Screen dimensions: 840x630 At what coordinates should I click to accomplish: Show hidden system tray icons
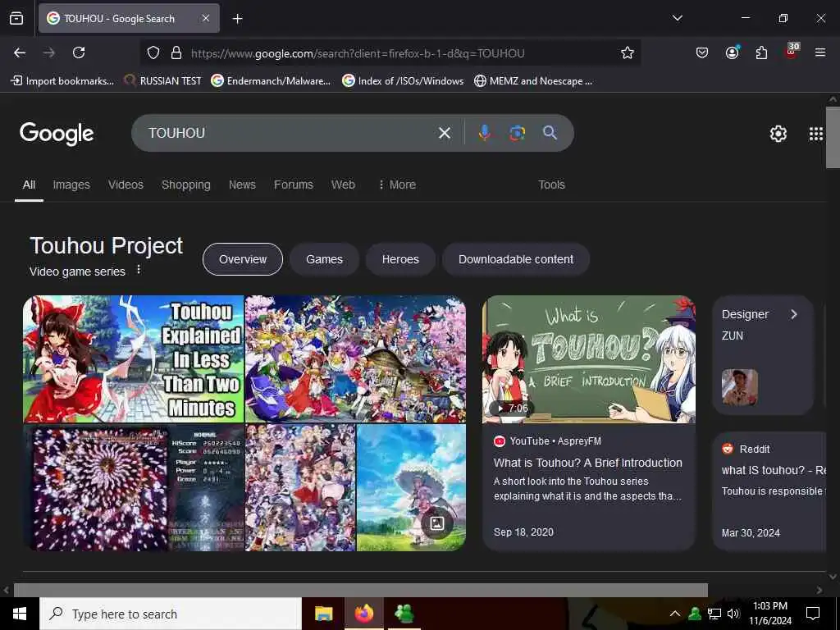(x=675, y=614)
